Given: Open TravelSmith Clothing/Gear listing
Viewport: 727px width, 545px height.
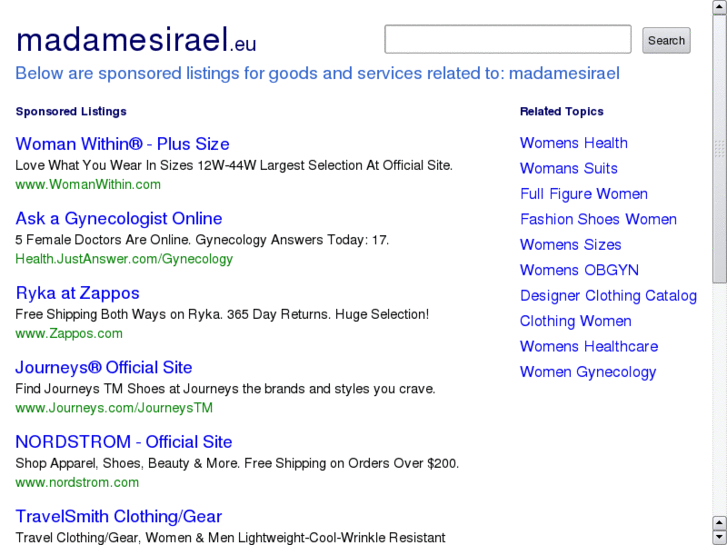Looking at the screenshot, I should click(119, 516).
